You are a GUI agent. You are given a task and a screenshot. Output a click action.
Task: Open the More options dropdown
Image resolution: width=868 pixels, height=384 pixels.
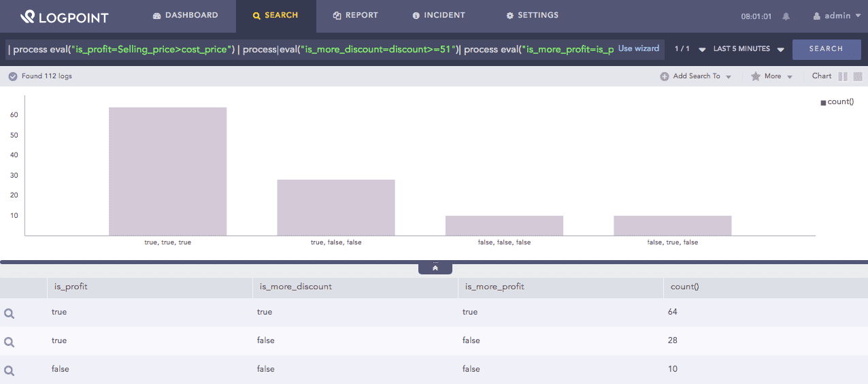[x=772, y=76]
